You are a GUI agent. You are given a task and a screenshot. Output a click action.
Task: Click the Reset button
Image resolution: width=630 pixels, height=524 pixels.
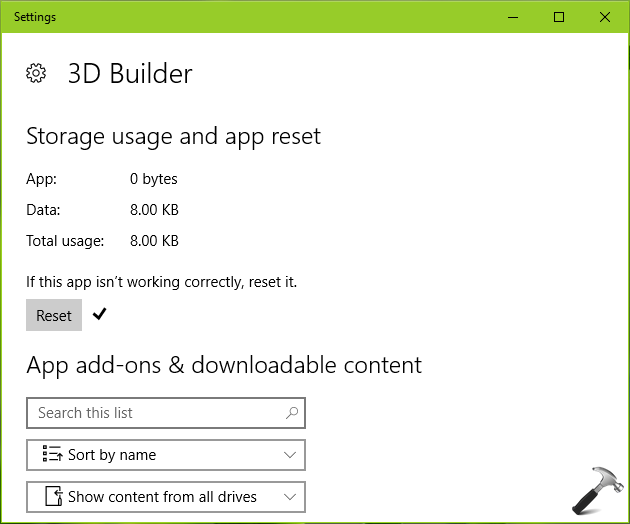[x=54, y=315]
